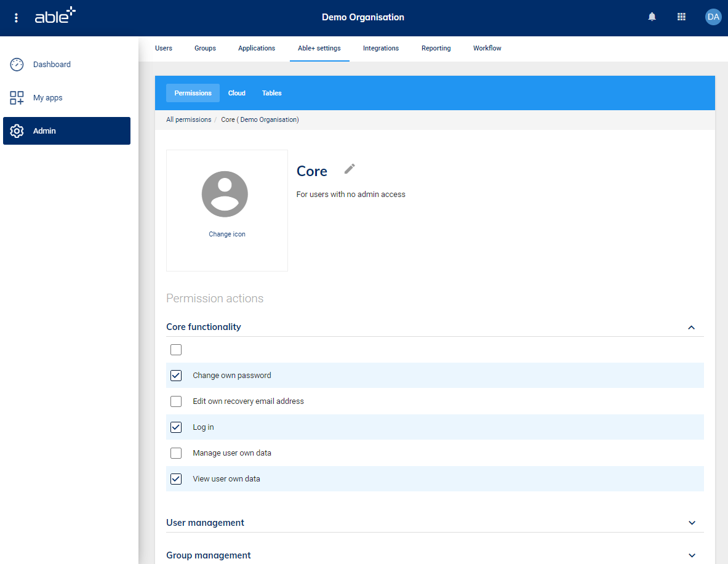Enable Edit own recovery email address
This screenshot has width=728, height=564.
[176, 401]
